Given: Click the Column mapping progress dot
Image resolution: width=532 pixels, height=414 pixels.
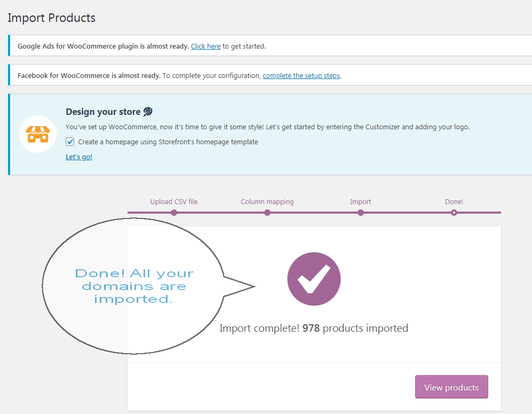Looking at the screenshot, I should (267, 213).
